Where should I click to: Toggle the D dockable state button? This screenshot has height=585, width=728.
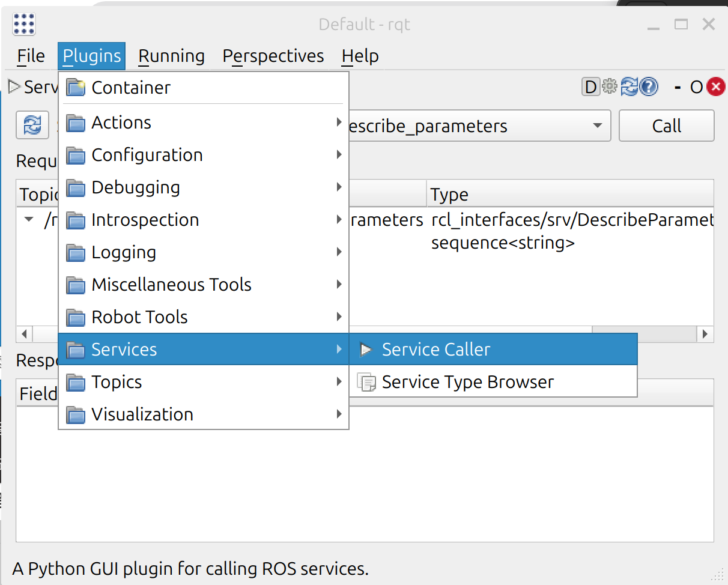(590, 88)
